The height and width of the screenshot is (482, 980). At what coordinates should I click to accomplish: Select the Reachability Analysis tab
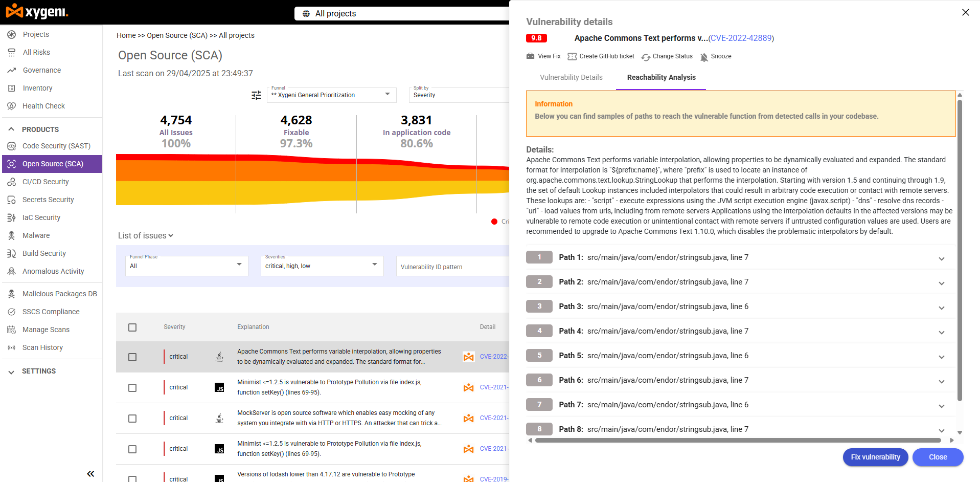tap(661, 77)
